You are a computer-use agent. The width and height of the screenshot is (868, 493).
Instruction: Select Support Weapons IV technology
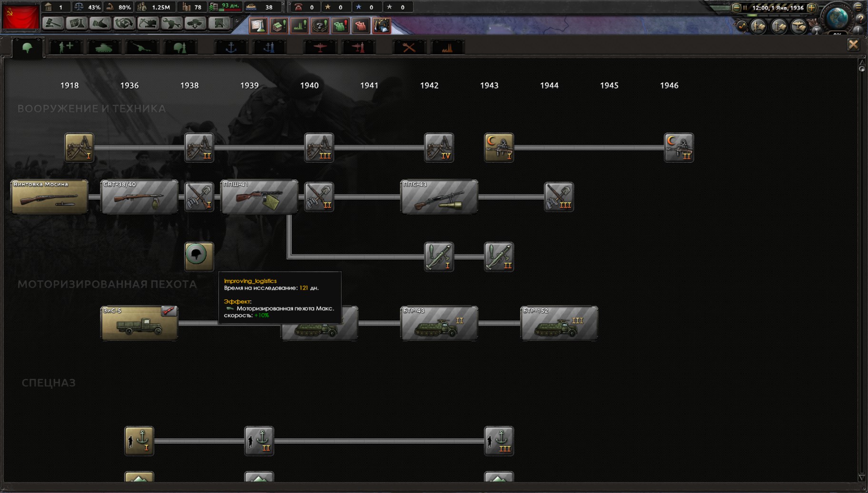pos(439,148)
